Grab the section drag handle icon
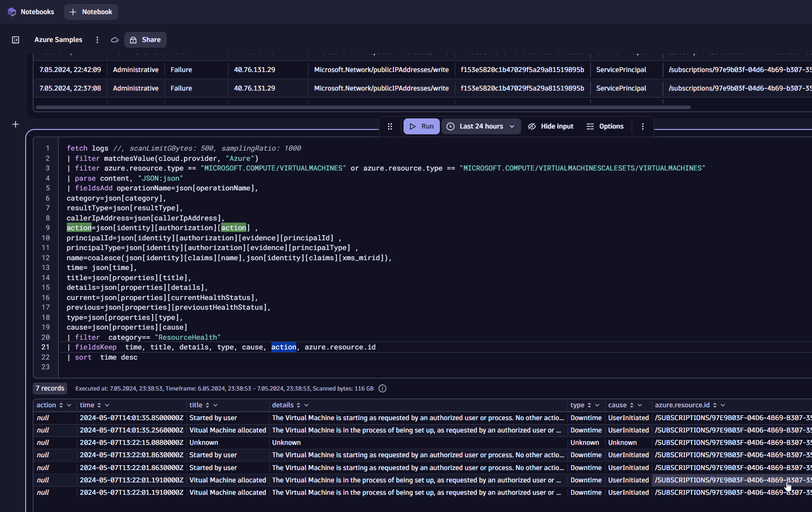812x512 pixels. coord(390,126)
